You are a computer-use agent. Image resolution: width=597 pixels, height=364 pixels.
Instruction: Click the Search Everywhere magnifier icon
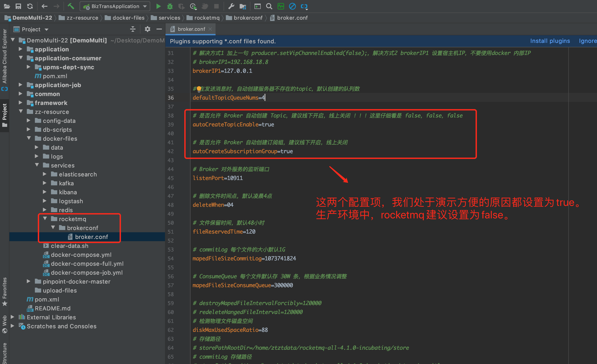click(269, 6)
